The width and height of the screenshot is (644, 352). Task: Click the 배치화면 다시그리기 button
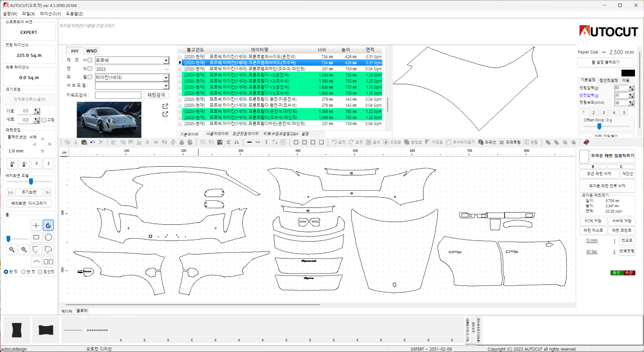29,203
